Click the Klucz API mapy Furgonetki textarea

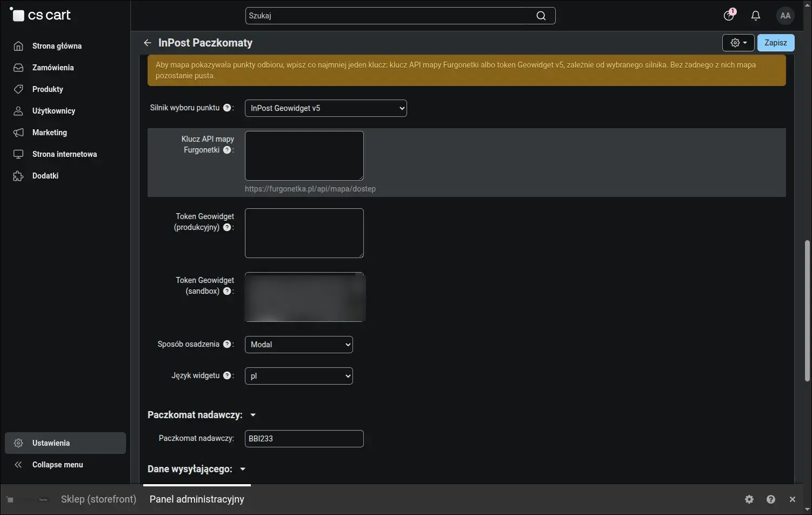(x=304, y=156)
